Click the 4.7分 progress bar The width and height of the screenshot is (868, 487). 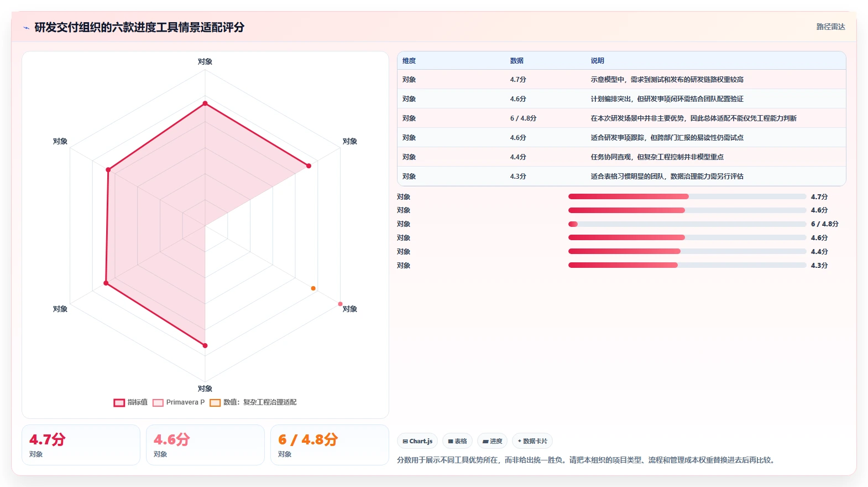point(687,196)
